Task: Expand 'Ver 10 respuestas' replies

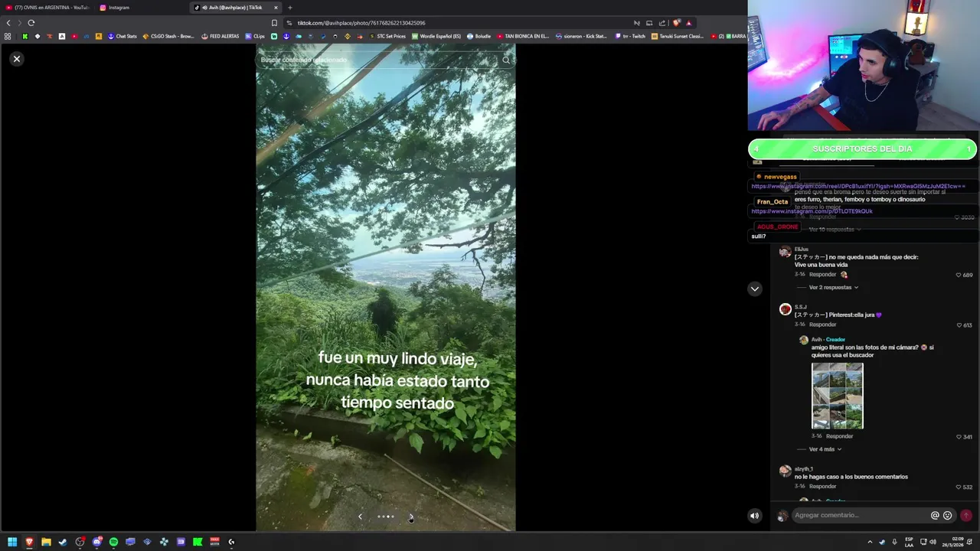Action: [x=835, y=230]
